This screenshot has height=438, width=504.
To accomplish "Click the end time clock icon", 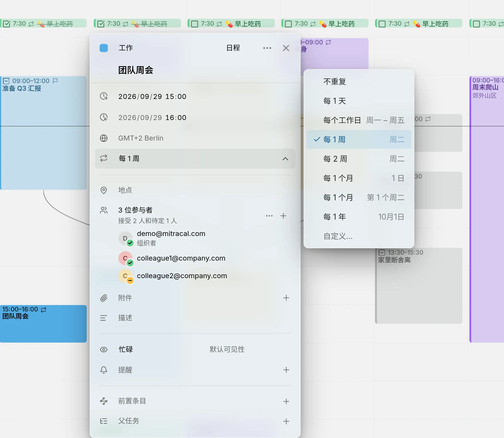I will (104, 117).
